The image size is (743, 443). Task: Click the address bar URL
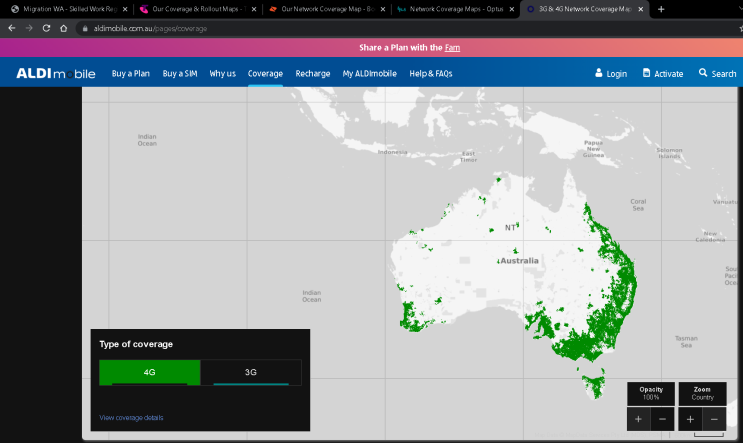(x=150, y=28)
